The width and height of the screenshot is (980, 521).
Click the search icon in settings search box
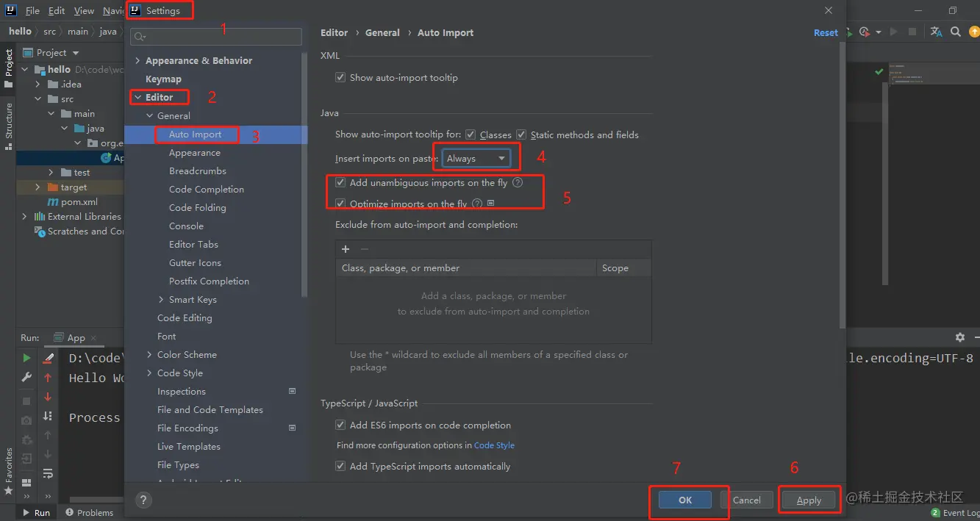coord(140,37)
